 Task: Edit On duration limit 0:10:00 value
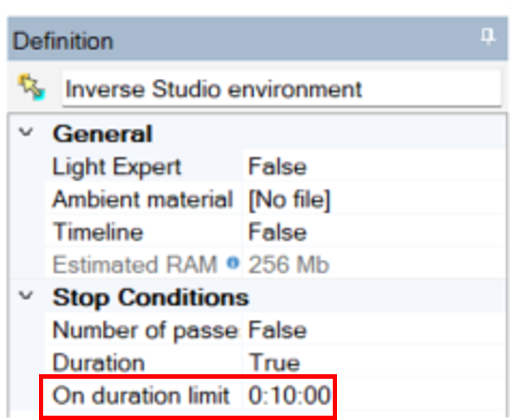pyautogui.click(x=289, y=396)
